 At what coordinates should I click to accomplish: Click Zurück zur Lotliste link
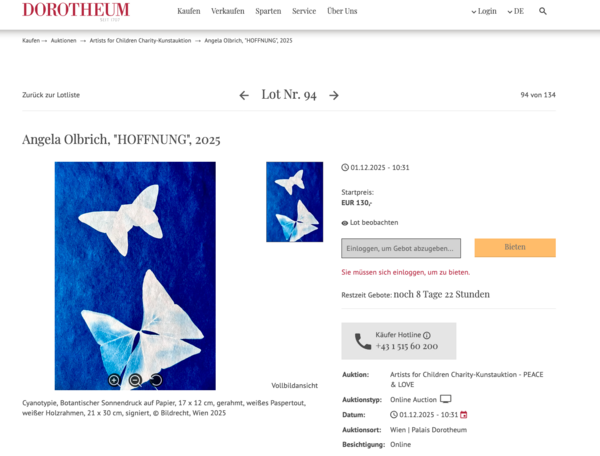click(51, 95)
